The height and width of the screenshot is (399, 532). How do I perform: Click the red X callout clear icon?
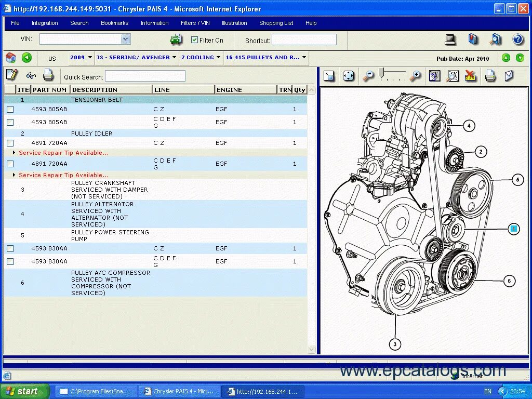tap(471, 76)
